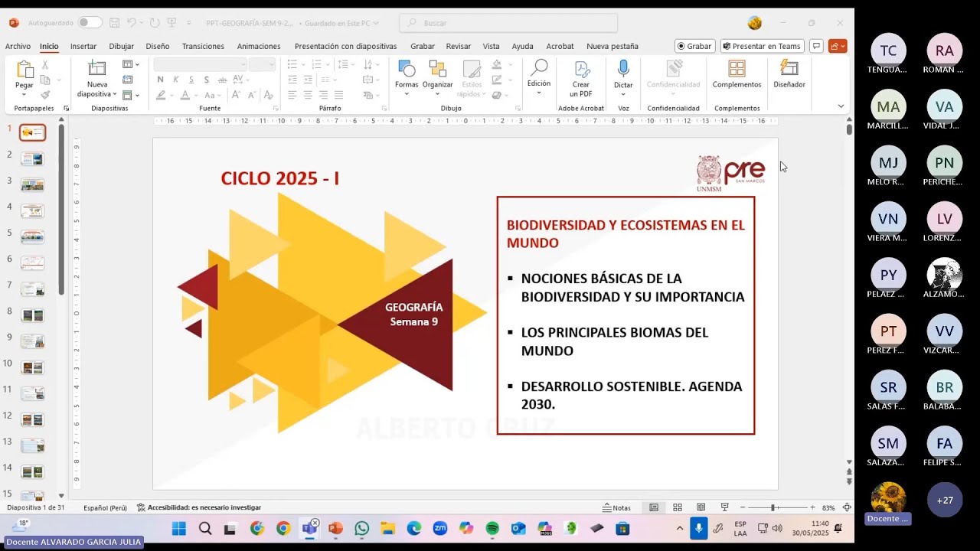Switch to Vista de lectura

tap(701, 507)
